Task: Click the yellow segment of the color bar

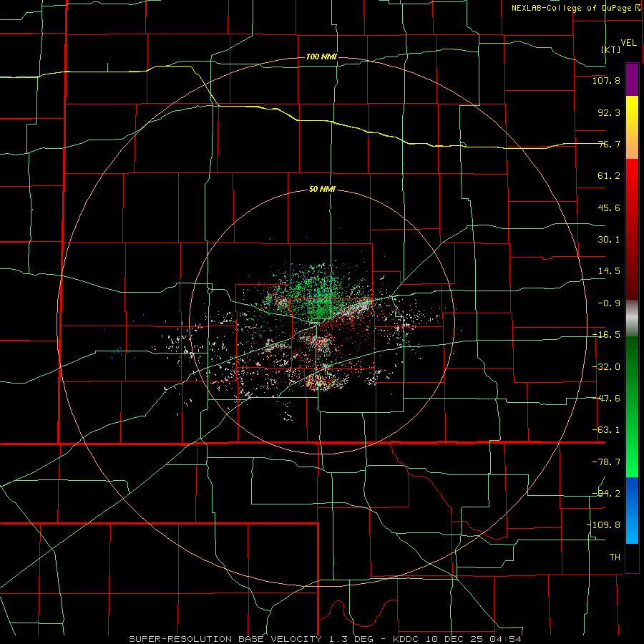Action: click(x=632, y=127)
